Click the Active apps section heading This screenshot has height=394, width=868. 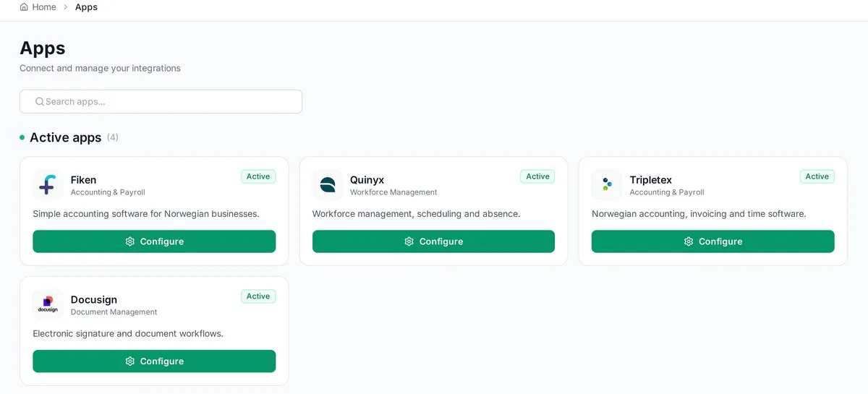click(65, 137)
